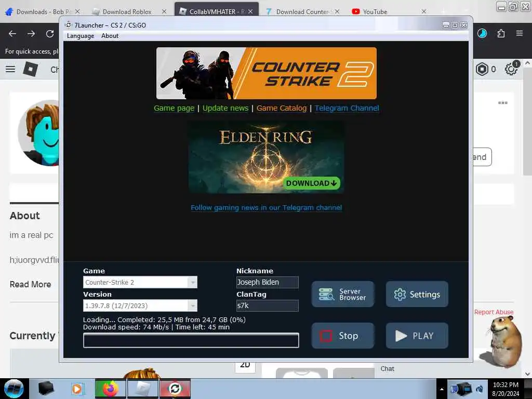Click the volume icon in system tray
This screenshot has width=532, height=399.
(480, 389)
